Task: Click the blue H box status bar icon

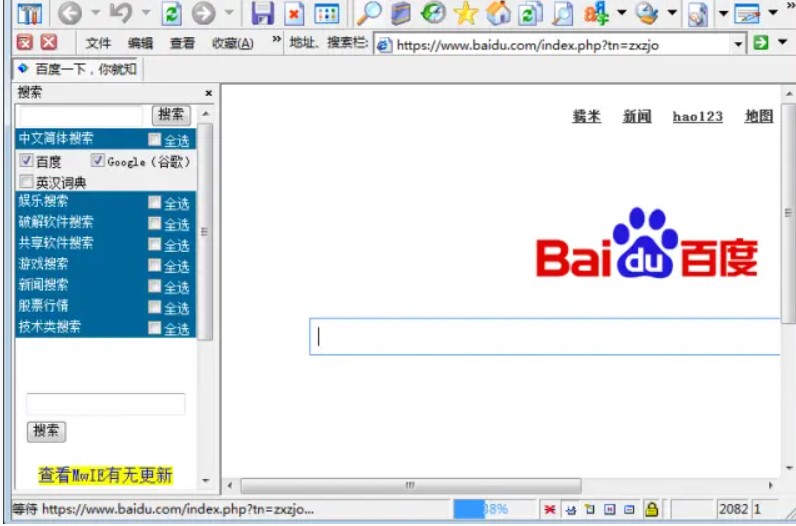Action: click(610, 509)
